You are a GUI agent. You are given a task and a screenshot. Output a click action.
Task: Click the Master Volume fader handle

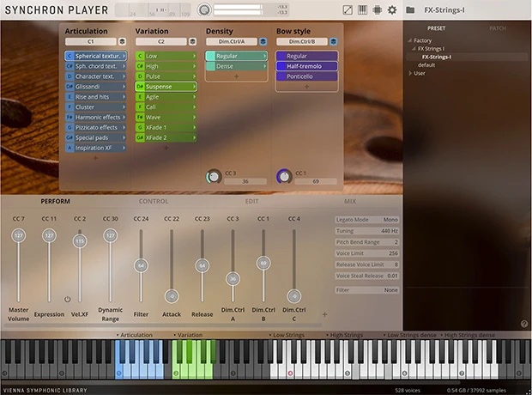pyautogui.click(x=18, y=235)
